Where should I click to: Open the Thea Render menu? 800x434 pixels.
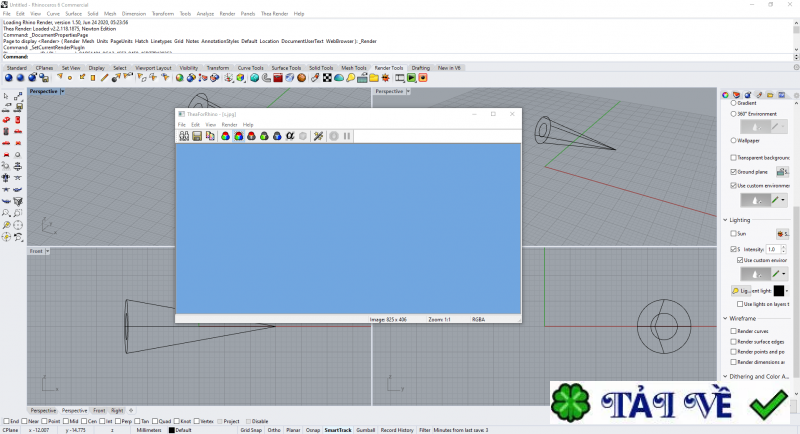(274, 13)
